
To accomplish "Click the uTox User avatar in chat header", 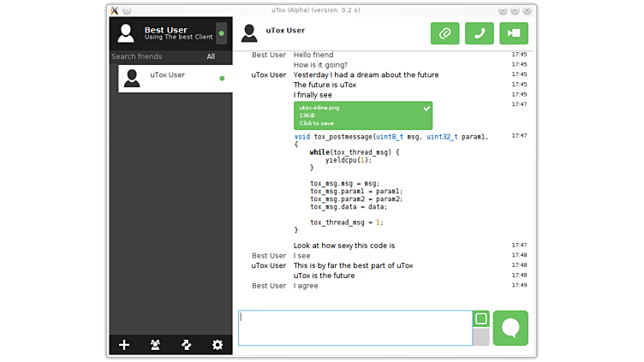I will 249,33.
